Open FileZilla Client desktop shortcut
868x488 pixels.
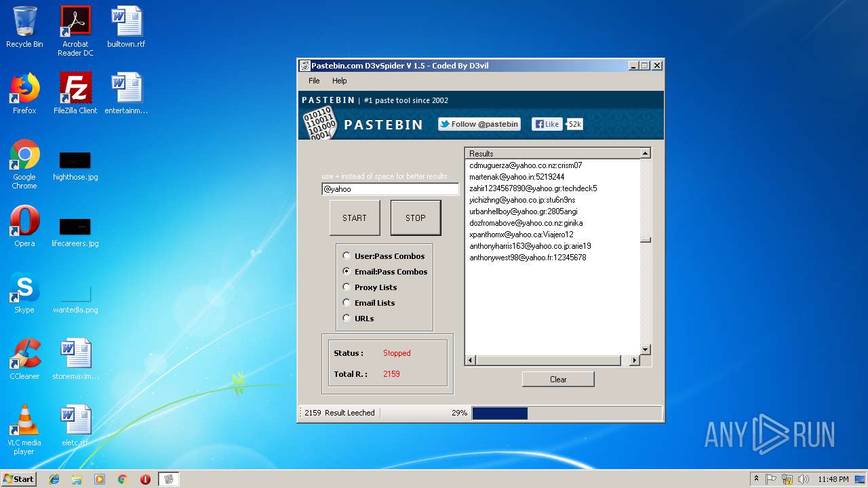[x=75, y=94]
